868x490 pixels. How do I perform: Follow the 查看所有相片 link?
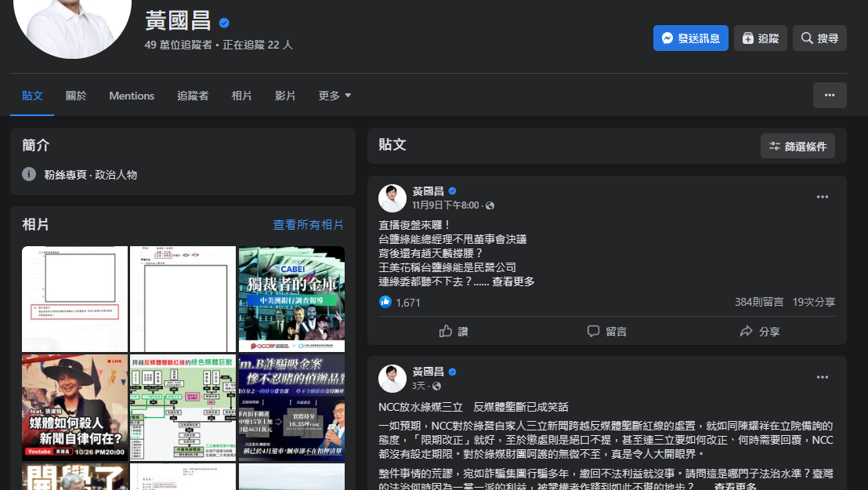click(308, 224)
